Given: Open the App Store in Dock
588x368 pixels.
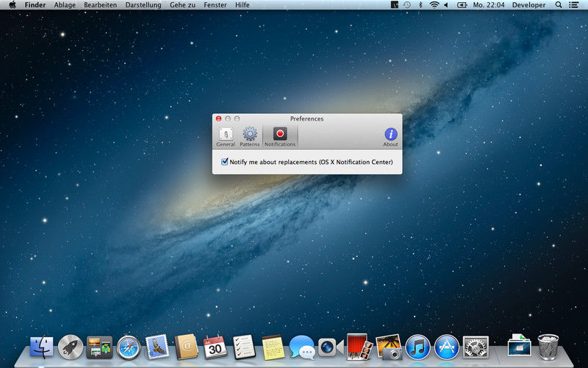Looking at the screenshot, I should point(447,347).
